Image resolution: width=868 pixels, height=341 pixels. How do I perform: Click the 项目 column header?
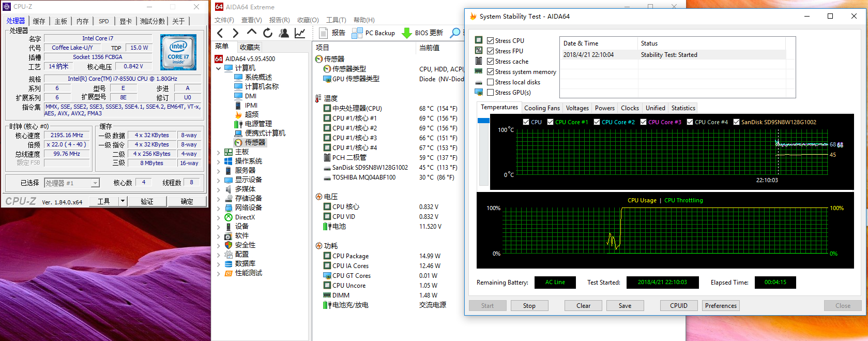coord(322,48)
